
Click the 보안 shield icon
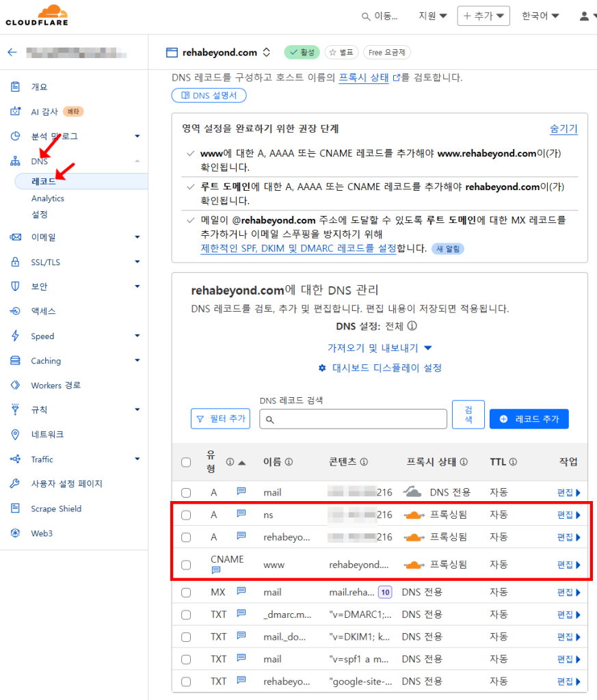click(15, 286)
